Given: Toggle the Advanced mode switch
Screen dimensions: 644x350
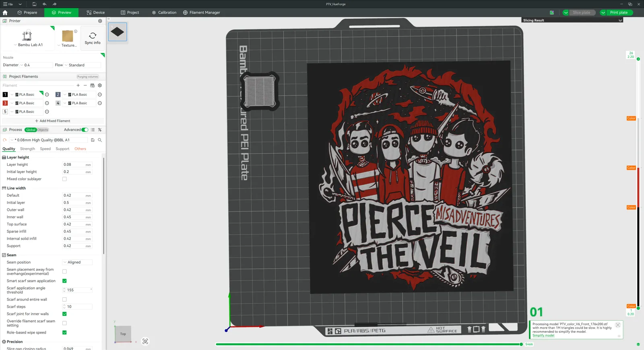Looking at the screenshot, I should (x=85, y=130).
